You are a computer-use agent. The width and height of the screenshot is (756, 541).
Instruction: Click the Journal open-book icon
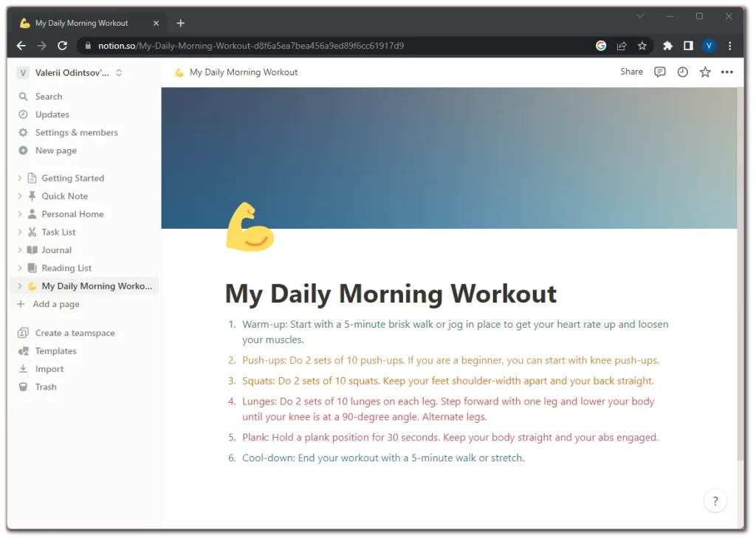coord(32,249)
